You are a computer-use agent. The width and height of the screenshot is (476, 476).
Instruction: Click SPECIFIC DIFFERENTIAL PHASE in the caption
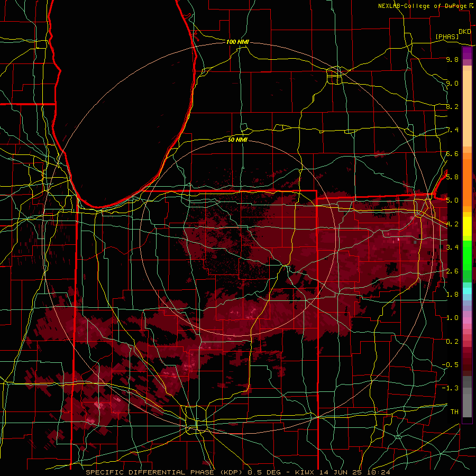pyautogui.click(x=150, y=472)
